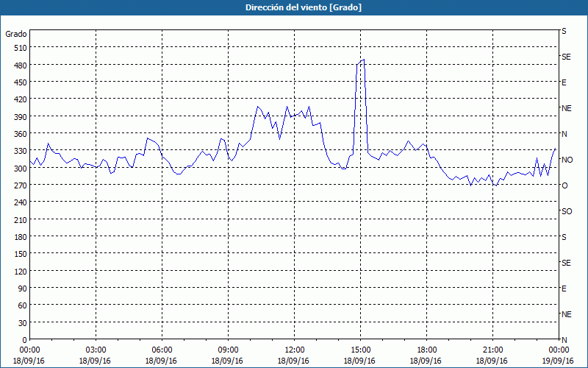Select the 150 y-axis value
Image resolution: width=588 pixels, height=368 pixels.
[21, 254]
